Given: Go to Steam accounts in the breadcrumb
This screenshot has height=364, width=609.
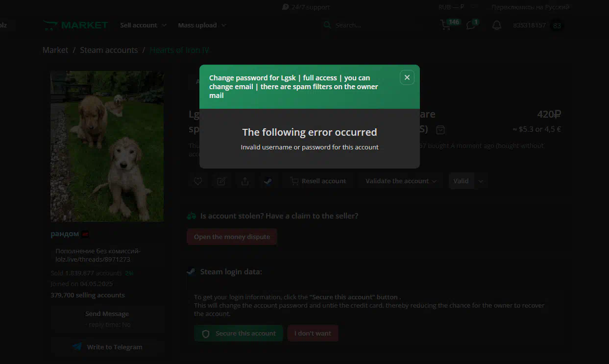Looking at the screenshot, I should [x=109, y=50].
